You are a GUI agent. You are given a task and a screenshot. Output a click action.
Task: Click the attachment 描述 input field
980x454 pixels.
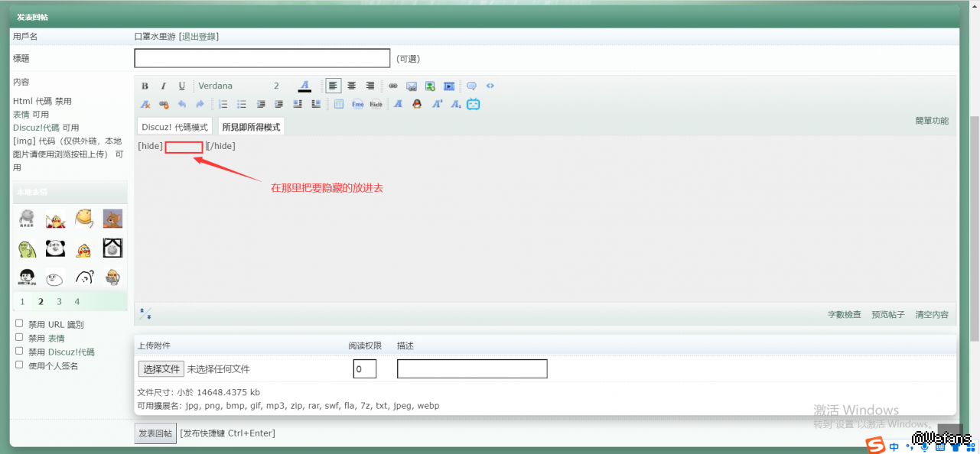point(472,369)
